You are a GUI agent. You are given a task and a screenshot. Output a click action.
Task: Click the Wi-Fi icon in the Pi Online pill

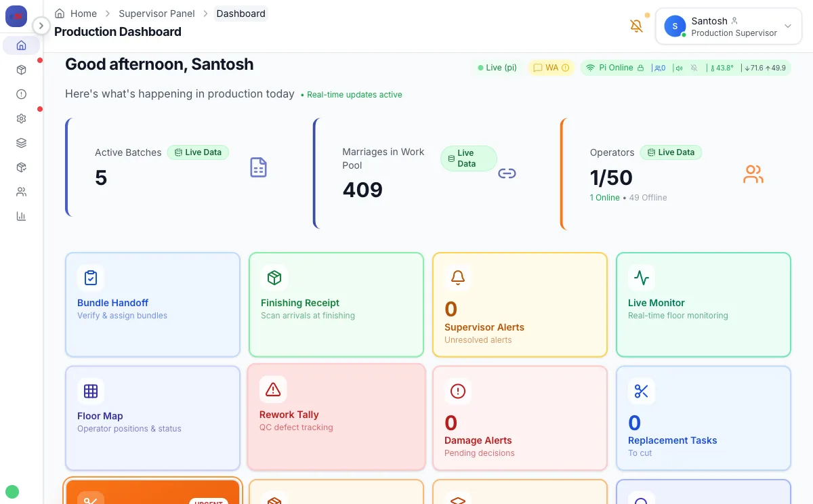click(591, 67)
